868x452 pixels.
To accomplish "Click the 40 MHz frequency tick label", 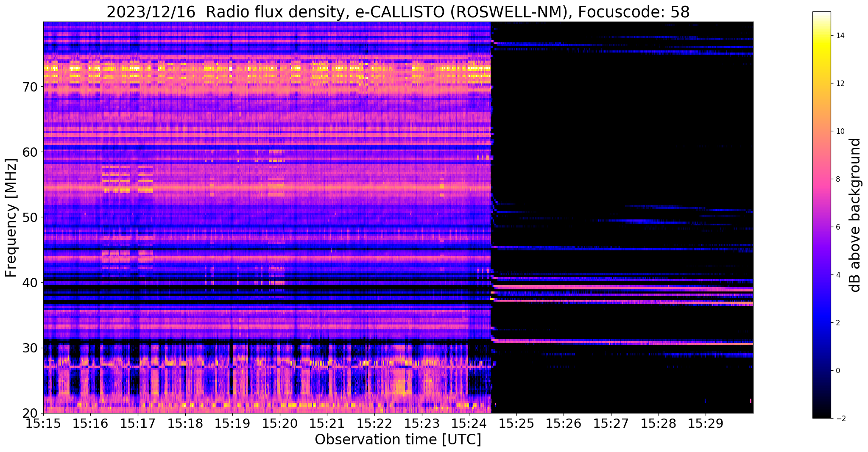I will (x=31, y=283).
